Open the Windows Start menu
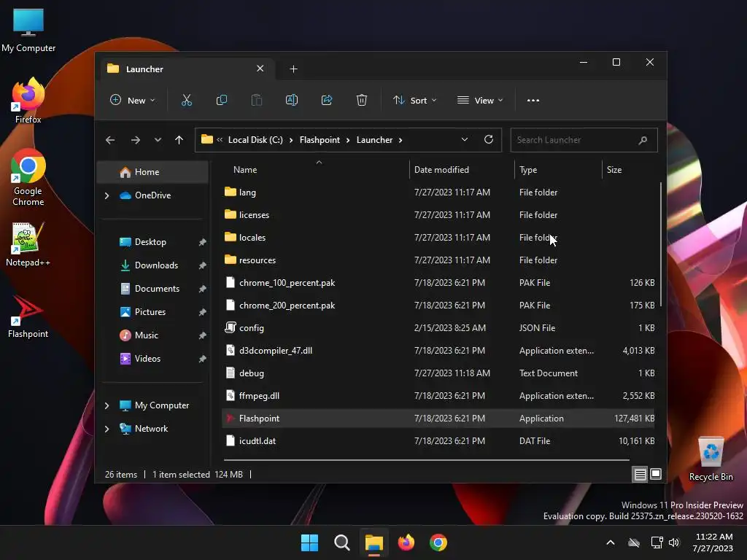Image resolution: width=747 pixels, height=560 pixels. point(309,542)
